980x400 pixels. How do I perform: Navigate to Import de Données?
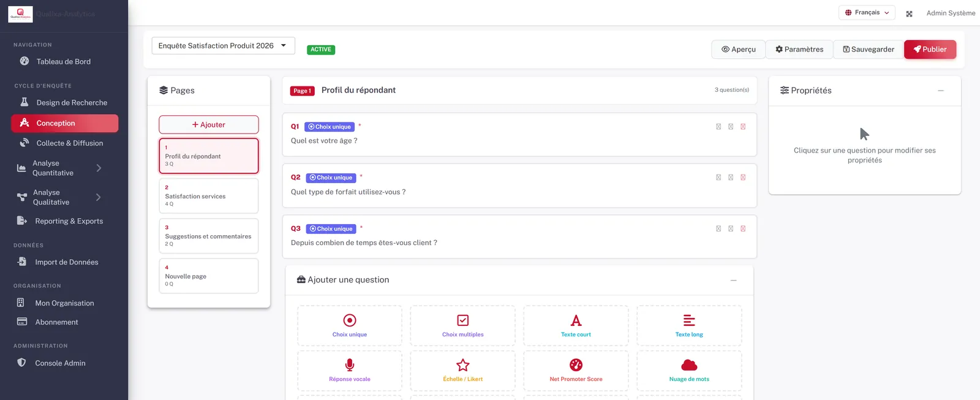tap(64, 262)
